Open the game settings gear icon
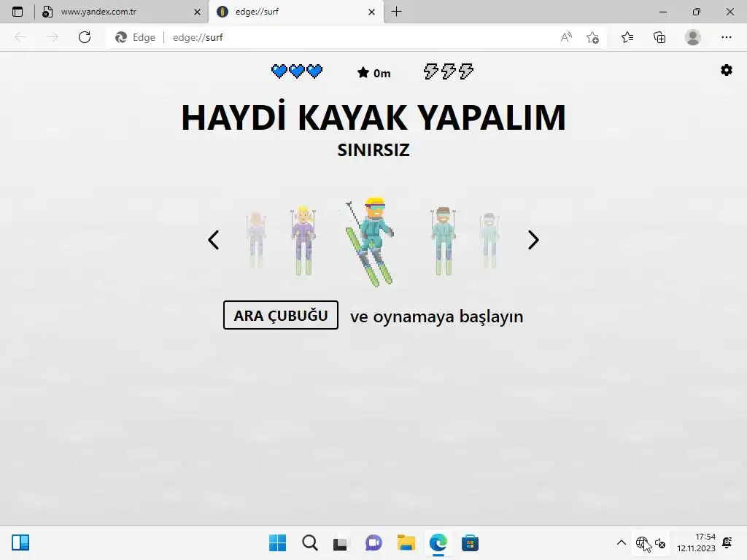Screen dimensions: 747x560 pyautogui.click(x=726, y=71)
